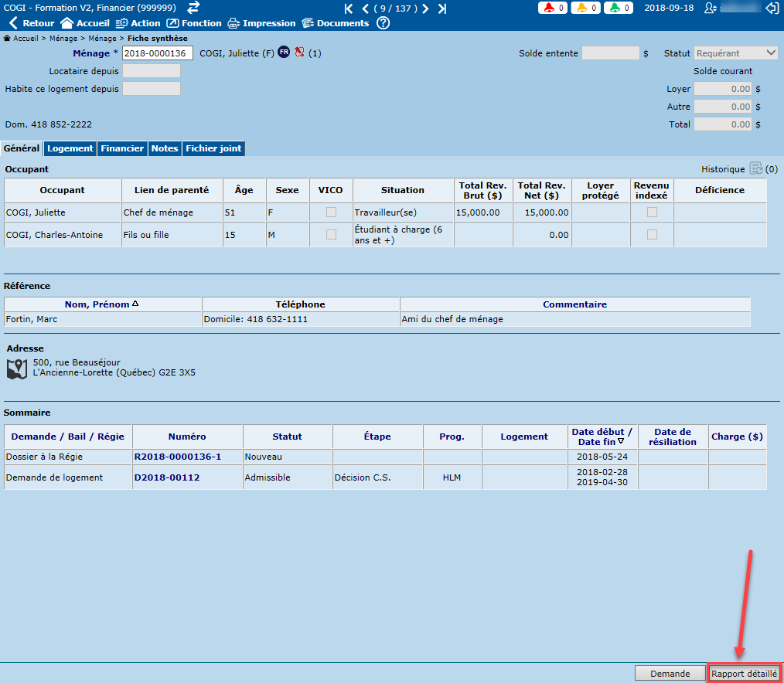
Task: Open the Fichier joint tab
Action: (213, 148)
